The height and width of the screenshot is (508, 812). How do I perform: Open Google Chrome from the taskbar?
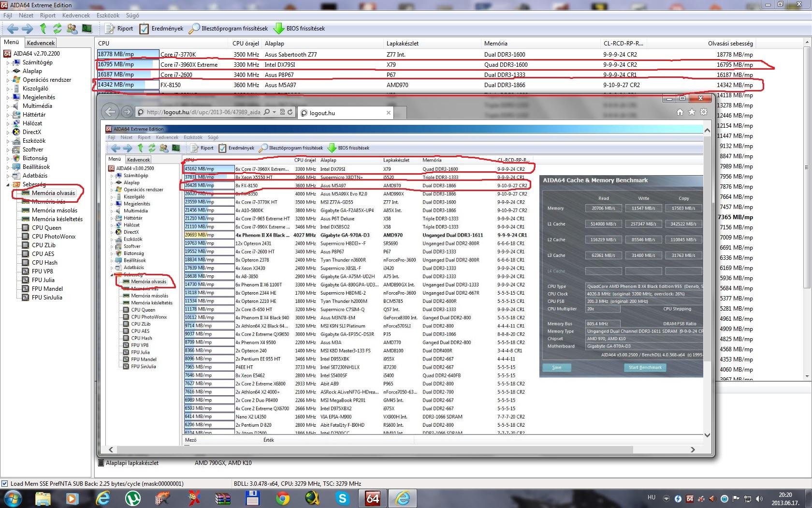[283, 498]
